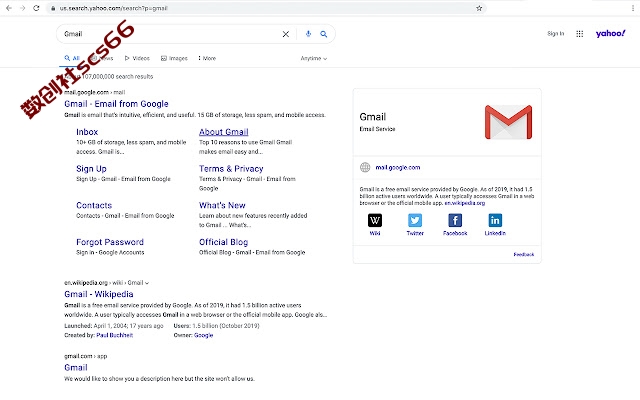
Task: Follow the Google owner link
Action: [x=204, y=335]
